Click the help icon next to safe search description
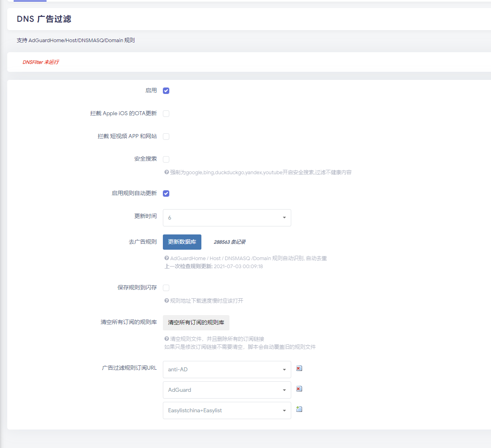491x448 pixels. (166, 172)
